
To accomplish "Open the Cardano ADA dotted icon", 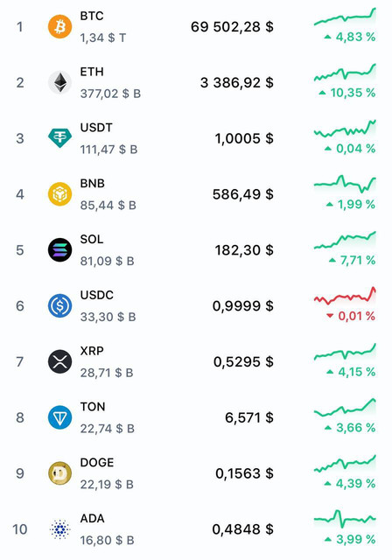I will coord(59,528).
